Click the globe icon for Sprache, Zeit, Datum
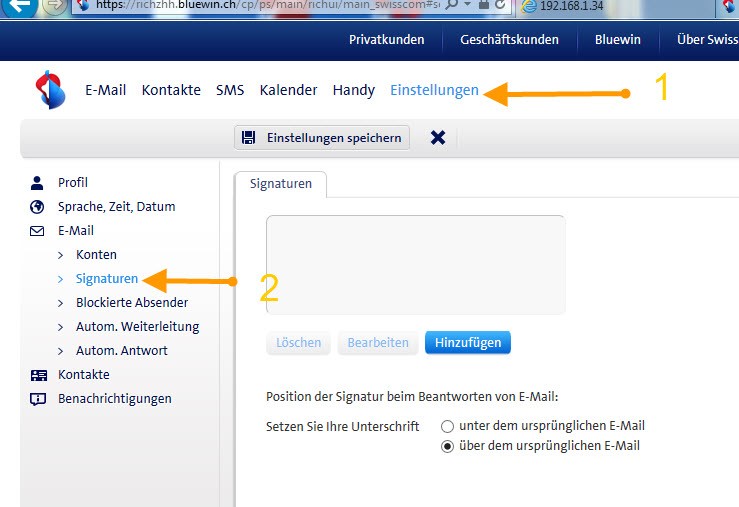 pos(37,207)
